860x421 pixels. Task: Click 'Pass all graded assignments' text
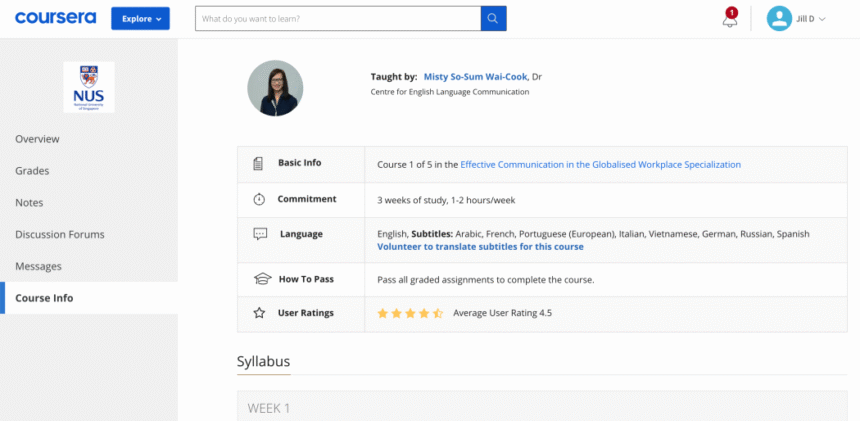tap(486, 280)
